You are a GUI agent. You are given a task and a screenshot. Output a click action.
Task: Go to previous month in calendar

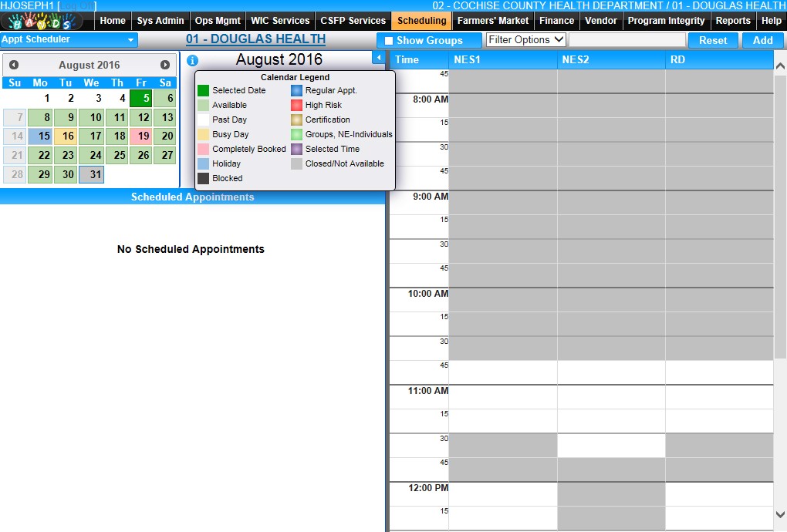(14, 66)
